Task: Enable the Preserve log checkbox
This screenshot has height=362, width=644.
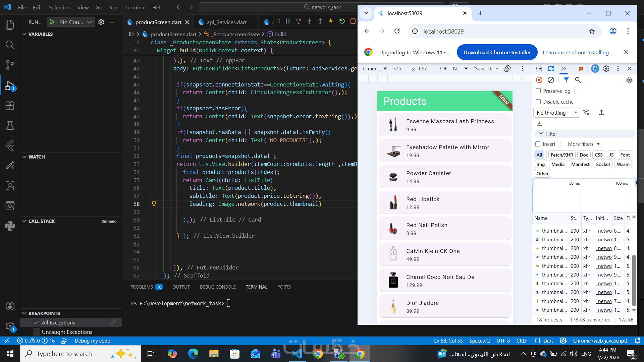Action: pos(538,91)
